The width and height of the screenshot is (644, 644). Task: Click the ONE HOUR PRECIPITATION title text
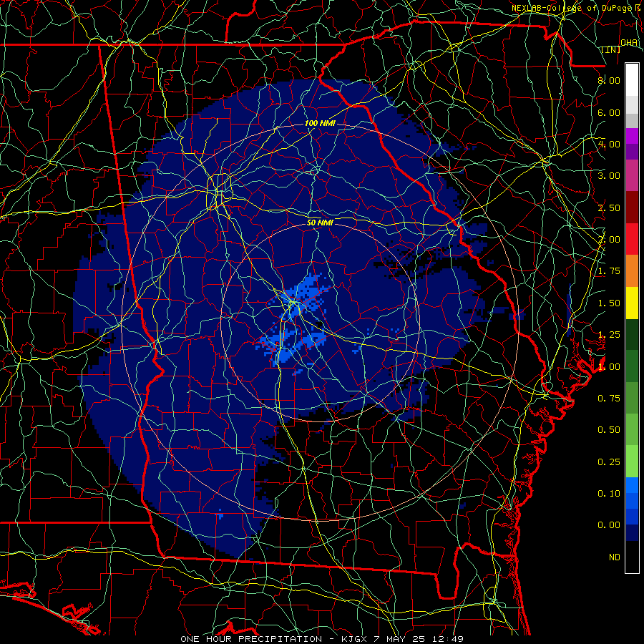click(251, 639)
